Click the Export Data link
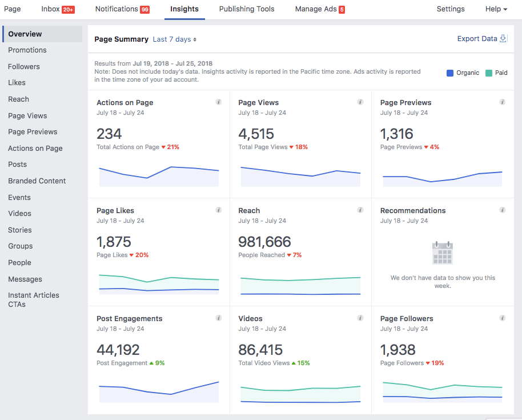 pos(477,38)
